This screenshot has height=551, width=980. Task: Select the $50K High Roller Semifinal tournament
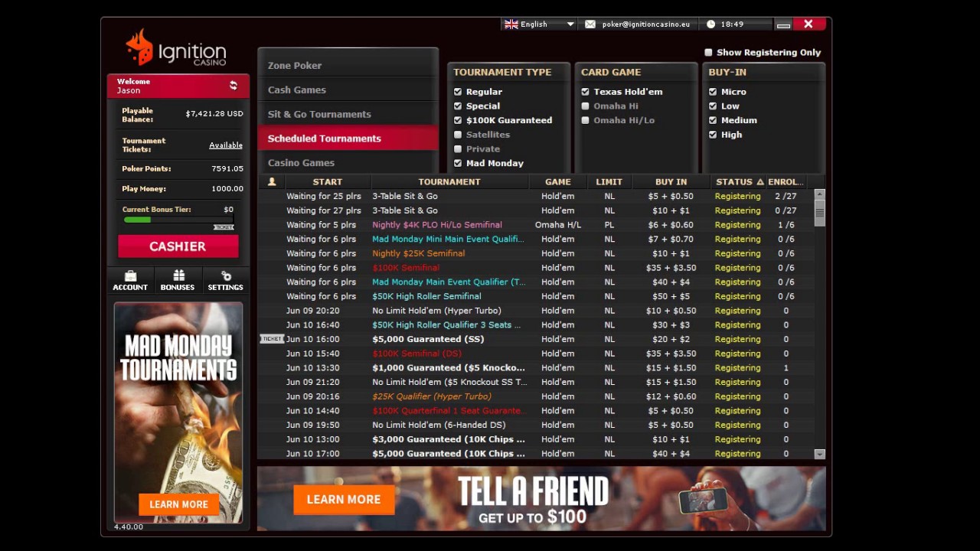click(536, 296)
